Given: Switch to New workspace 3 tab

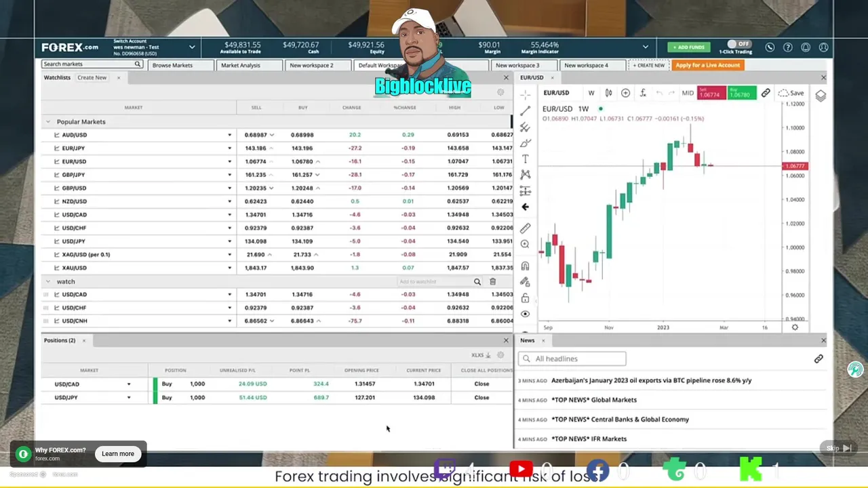Looking at the screenshot, I should click(x=523, y=65).
